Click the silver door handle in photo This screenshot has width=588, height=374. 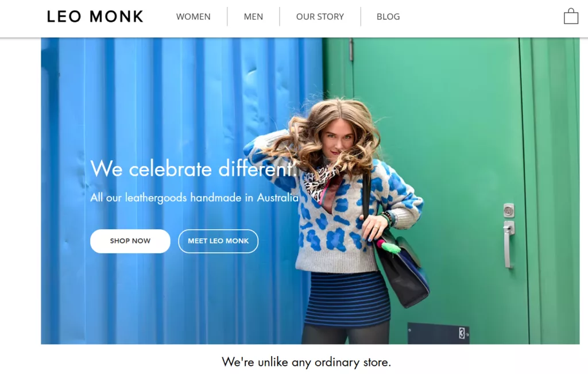[x=509, y=244]
